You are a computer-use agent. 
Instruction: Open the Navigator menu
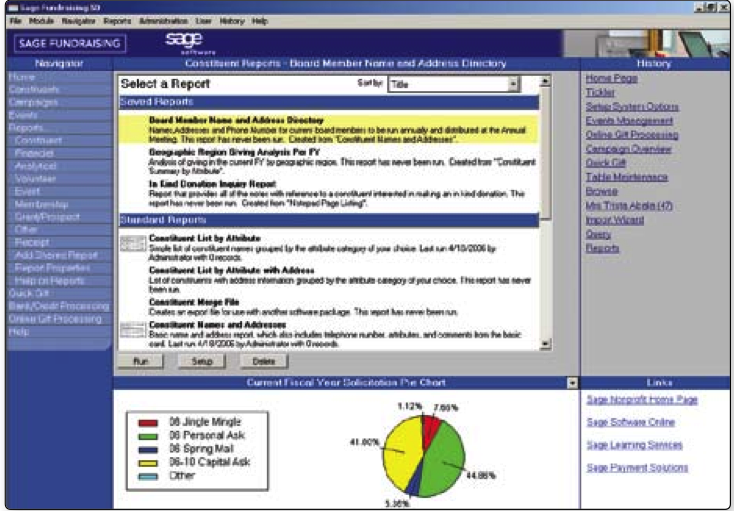(x=79, y=21)
